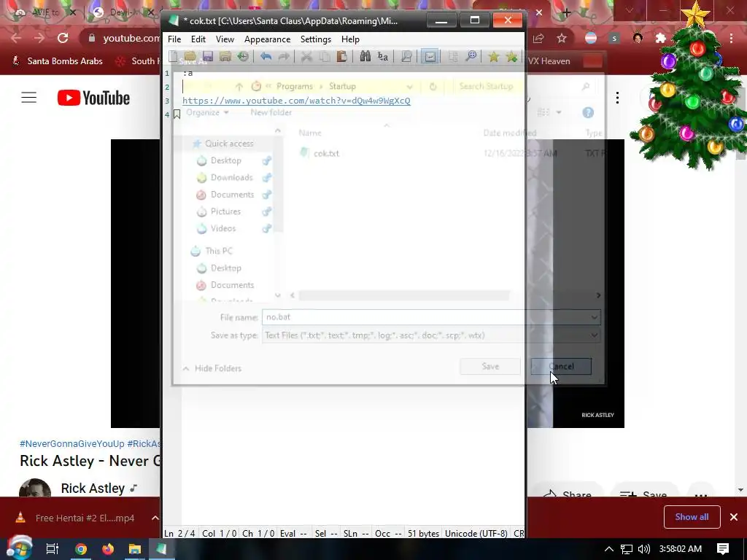Open the address bar path dropdown arrow
The height and width of the screenshot is (560, 747).
[x=409, y=87]
